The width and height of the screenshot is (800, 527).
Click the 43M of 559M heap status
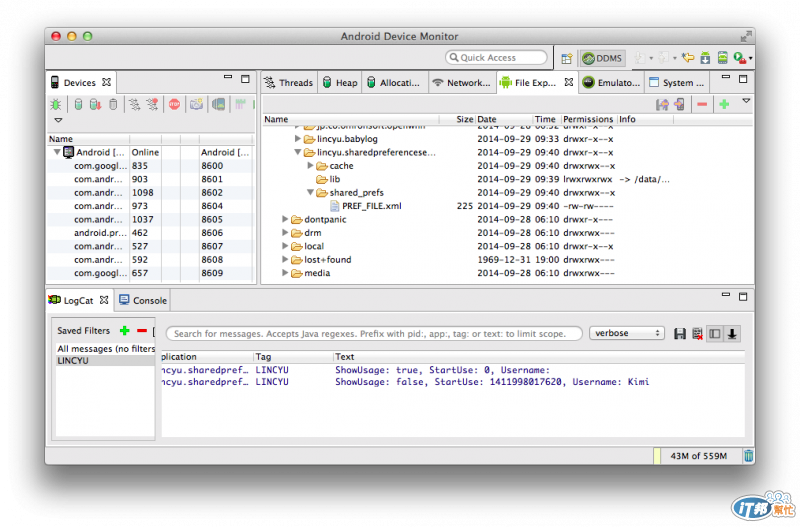point(698,456)
